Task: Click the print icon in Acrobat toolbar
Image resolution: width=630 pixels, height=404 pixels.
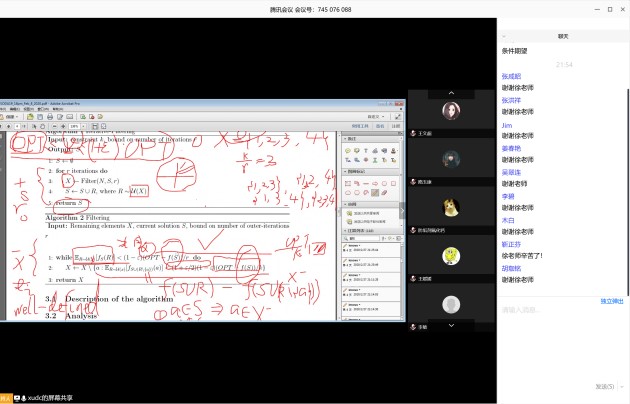Action: 50,116
